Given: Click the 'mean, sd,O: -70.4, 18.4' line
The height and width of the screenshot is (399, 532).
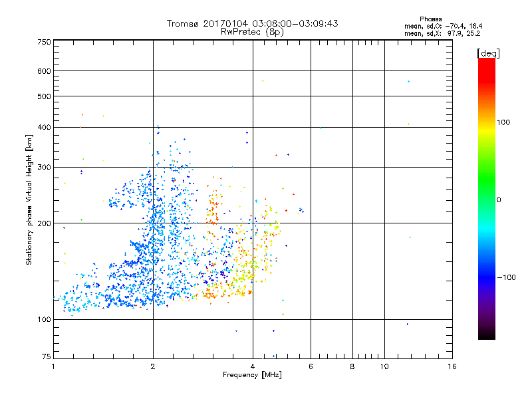Looking at the screenshot, I should (443, 26).
